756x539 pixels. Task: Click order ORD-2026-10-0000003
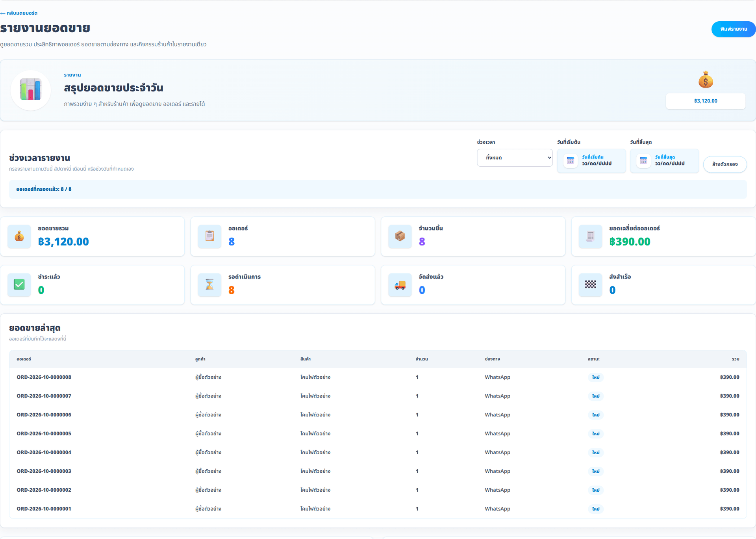coord(44,471)
